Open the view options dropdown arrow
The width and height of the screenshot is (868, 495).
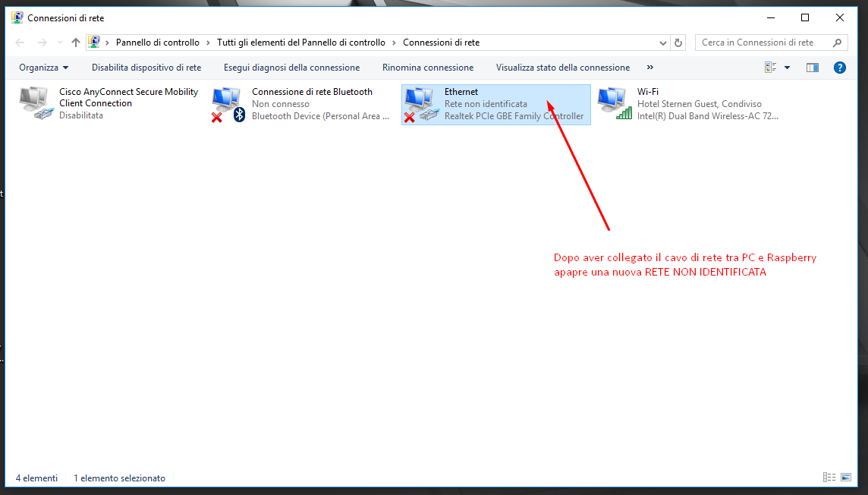pos(787,68)
